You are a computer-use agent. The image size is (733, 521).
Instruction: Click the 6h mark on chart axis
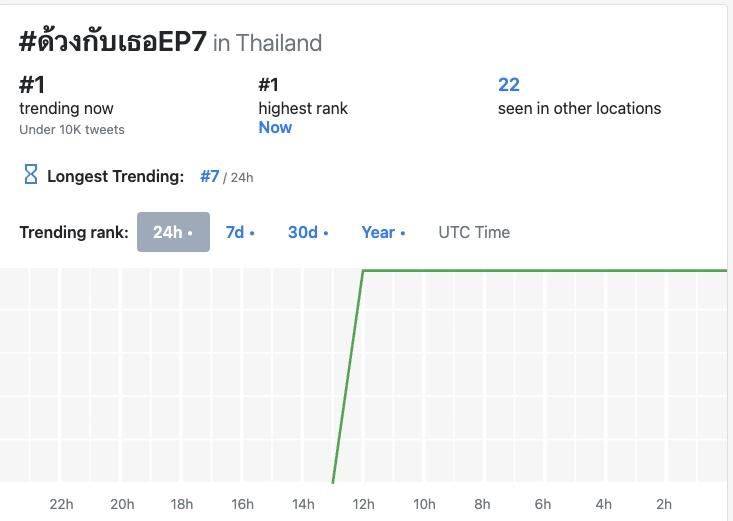pyautogui.click(x=543, y=504)
